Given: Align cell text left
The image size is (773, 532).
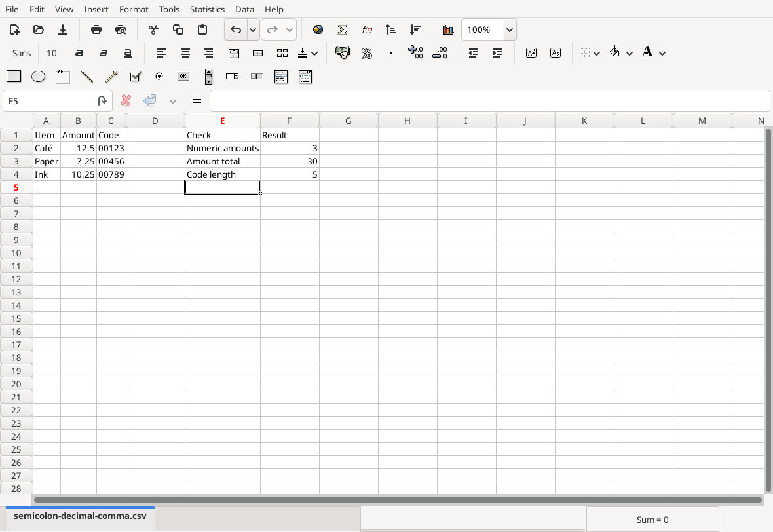Looking at the screenshot, I should tap(161, 53).
